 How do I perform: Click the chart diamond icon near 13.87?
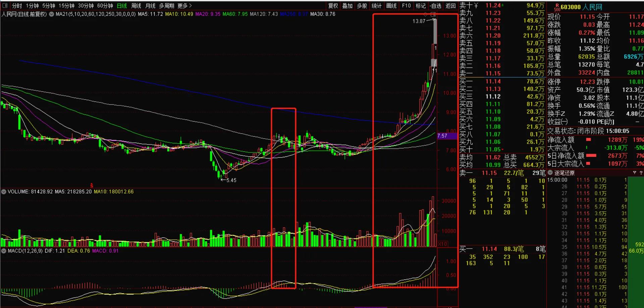[426, 14]
